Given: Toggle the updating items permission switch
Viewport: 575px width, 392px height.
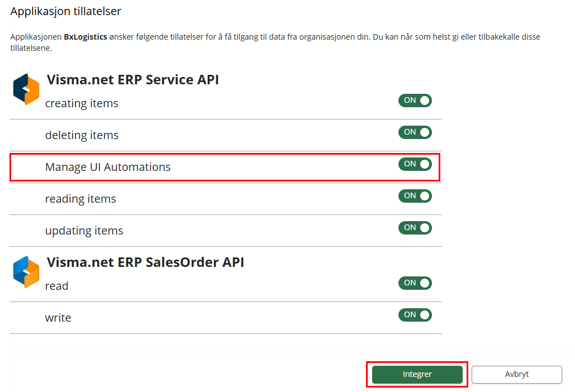Looking at the screenshot, I should point(415,228).
